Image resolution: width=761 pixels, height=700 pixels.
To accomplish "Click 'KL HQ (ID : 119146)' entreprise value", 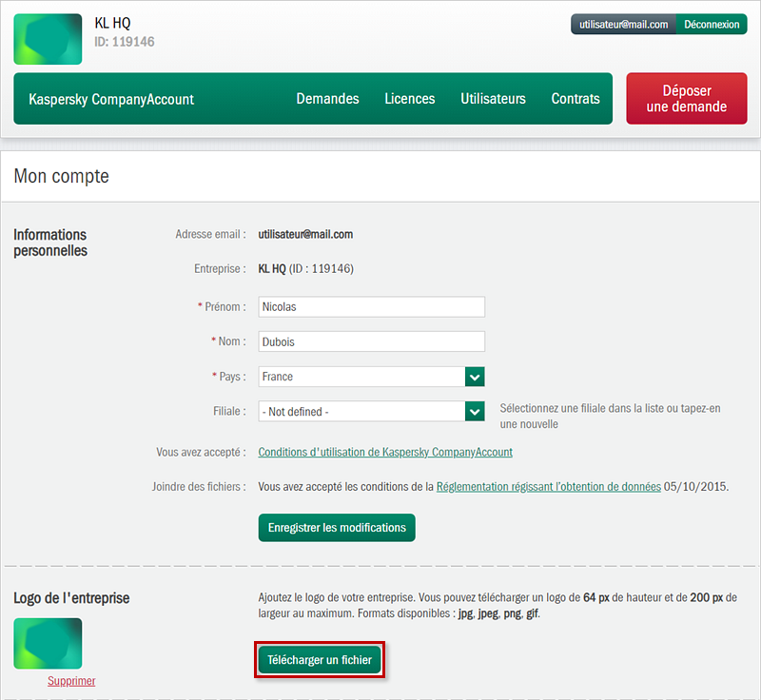I will 305,269.
